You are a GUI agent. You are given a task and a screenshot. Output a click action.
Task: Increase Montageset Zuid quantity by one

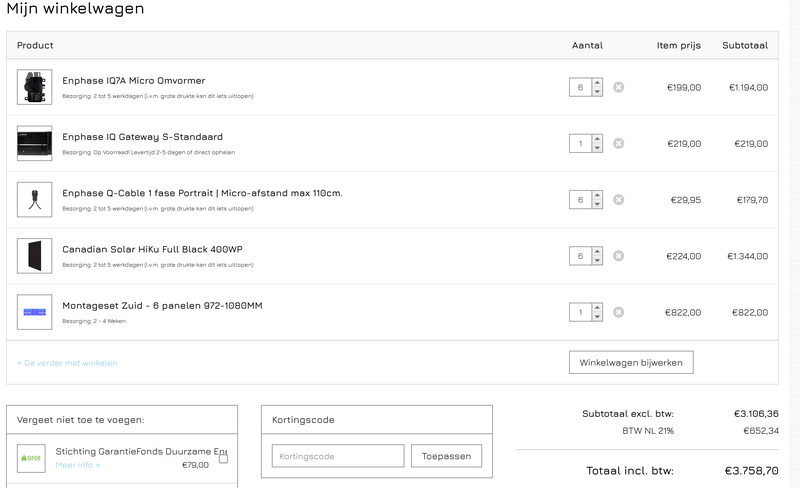tap(597, 308)
